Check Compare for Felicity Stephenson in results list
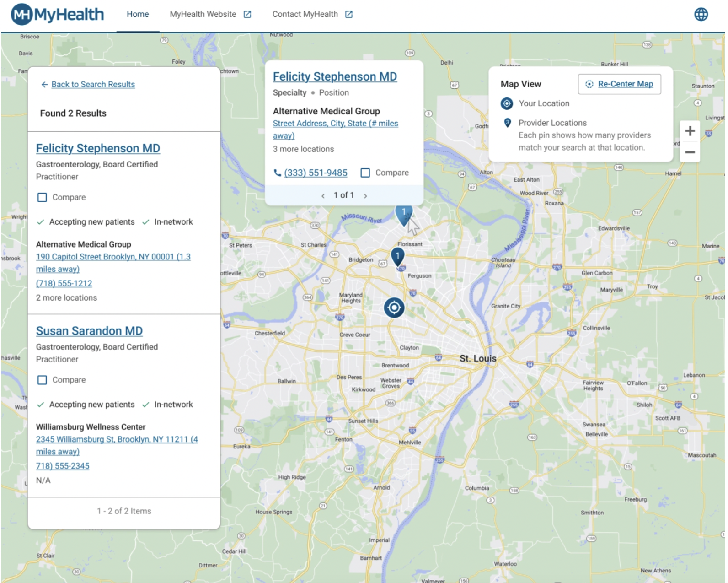The height and width of the screenshot is (583, 728). tap(42, 197)
